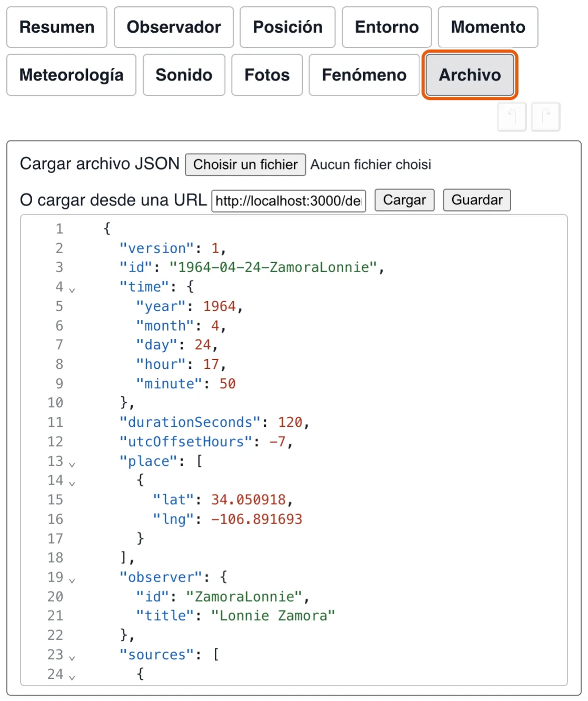Click the undo arrow icon
The image size is (588, 701).
[512, 116]
